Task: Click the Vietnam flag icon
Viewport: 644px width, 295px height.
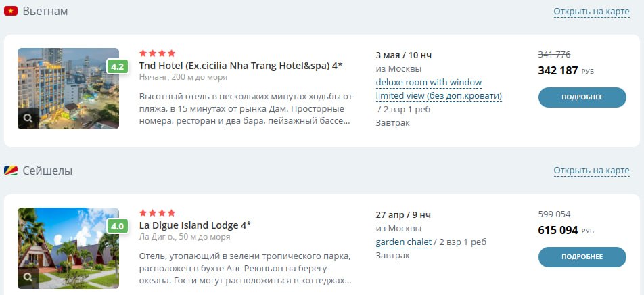Action: (10, 12)
